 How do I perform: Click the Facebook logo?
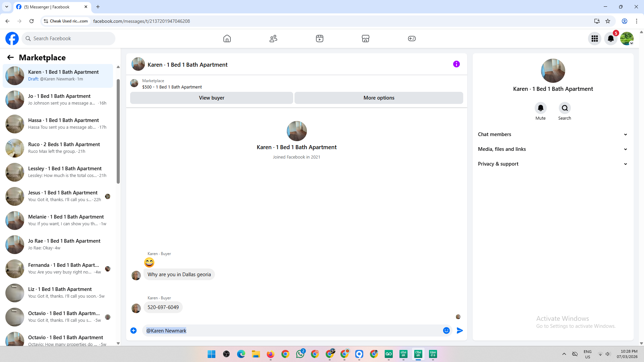click(12, 39)
